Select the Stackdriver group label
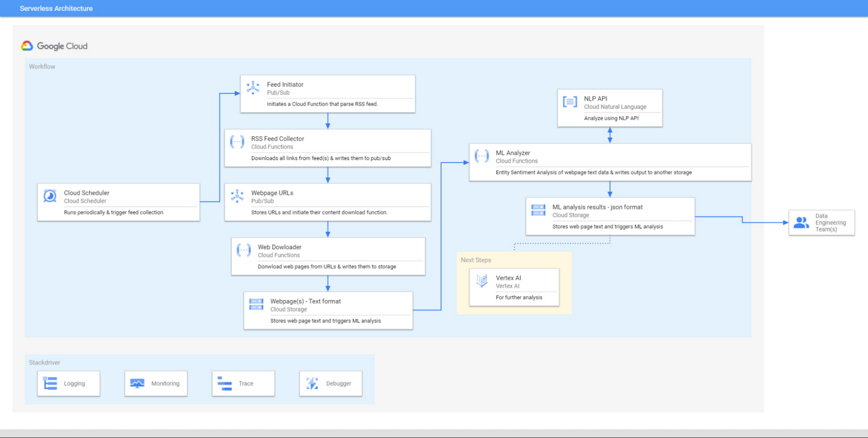Image resolution: width=868 pixels, height=438 pixels. coord(44,362)
